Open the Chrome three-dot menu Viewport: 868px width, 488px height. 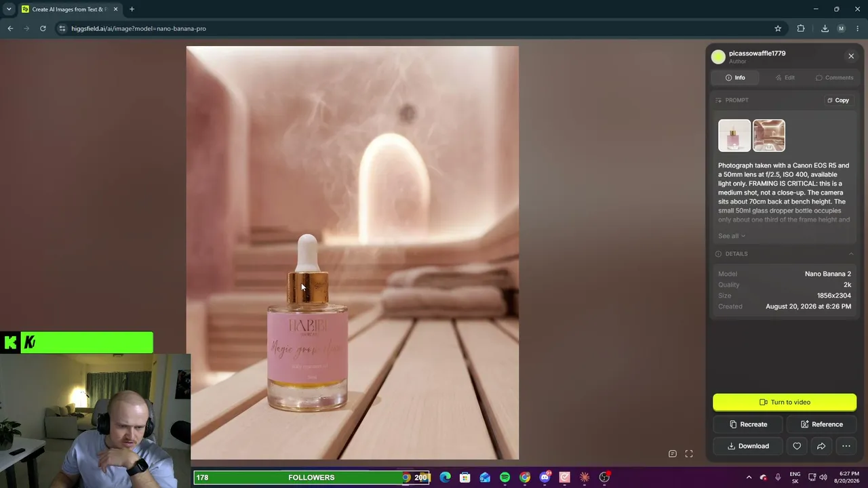coord(858,28)
